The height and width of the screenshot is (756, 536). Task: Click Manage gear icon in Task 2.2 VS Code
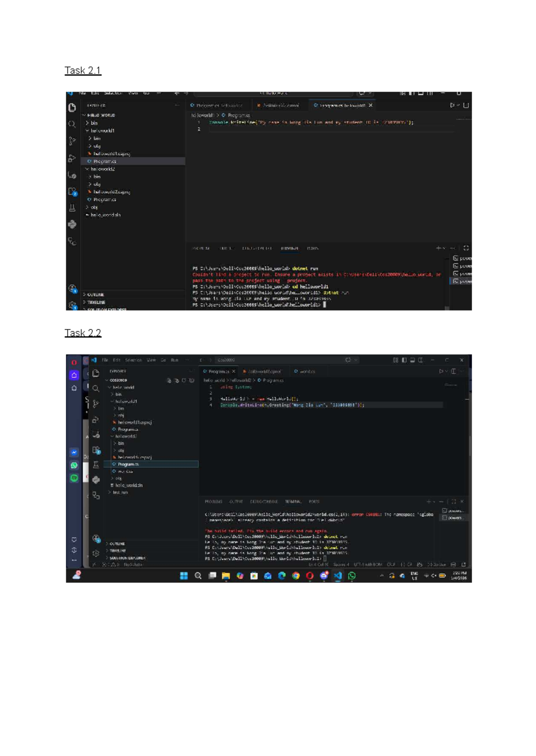click(x=96, y=553)
